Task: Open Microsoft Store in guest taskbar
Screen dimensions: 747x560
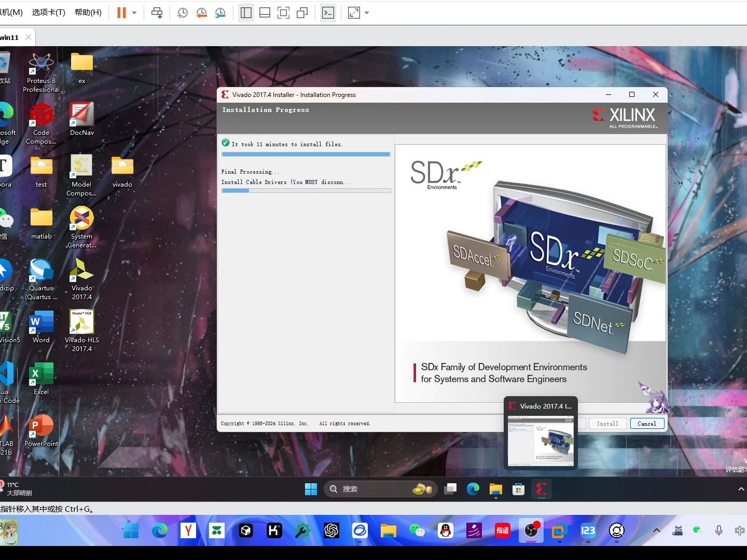Action: [x=519, y=489]
